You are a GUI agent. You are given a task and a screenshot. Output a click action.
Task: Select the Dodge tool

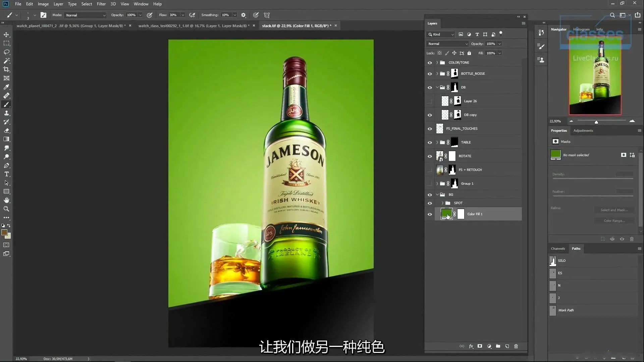tap(6, 157)
